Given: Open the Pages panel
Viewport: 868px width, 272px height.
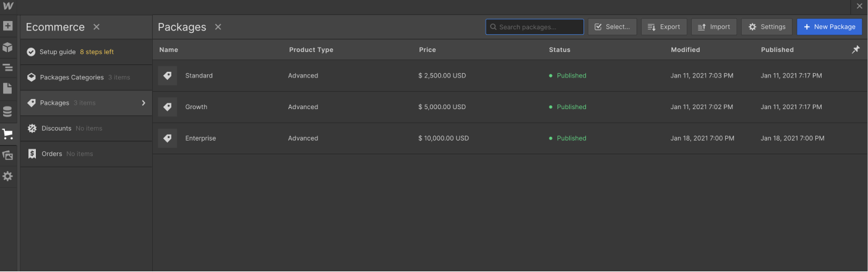Looking at the screenshot, I should click(x=7, y=88).
